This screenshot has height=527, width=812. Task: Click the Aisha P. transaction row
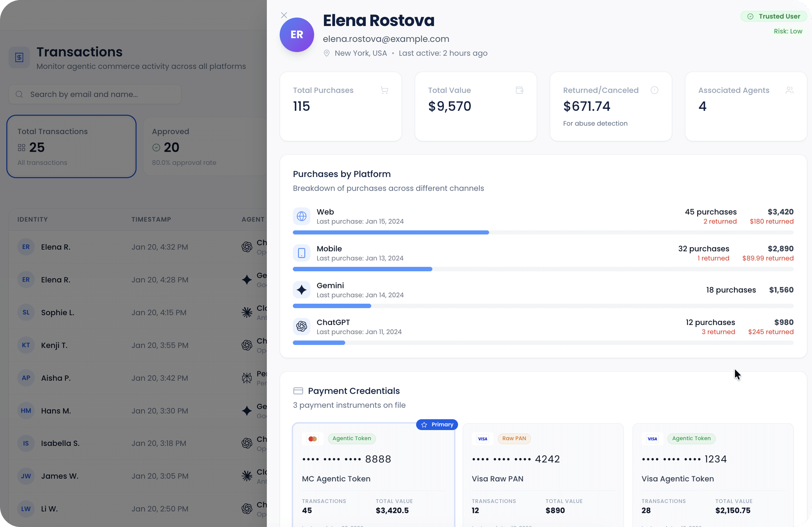coord(138,378)
